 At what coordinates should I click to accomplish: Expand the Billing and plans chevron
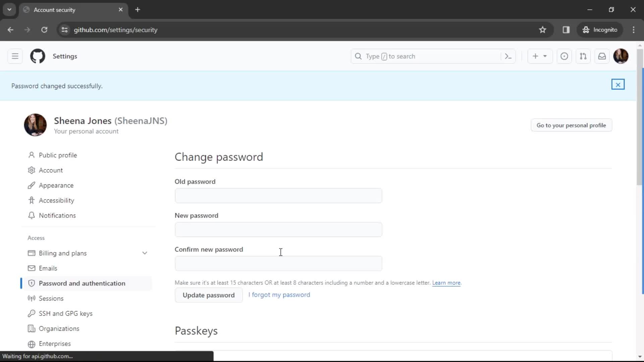[x=145, y=253]
